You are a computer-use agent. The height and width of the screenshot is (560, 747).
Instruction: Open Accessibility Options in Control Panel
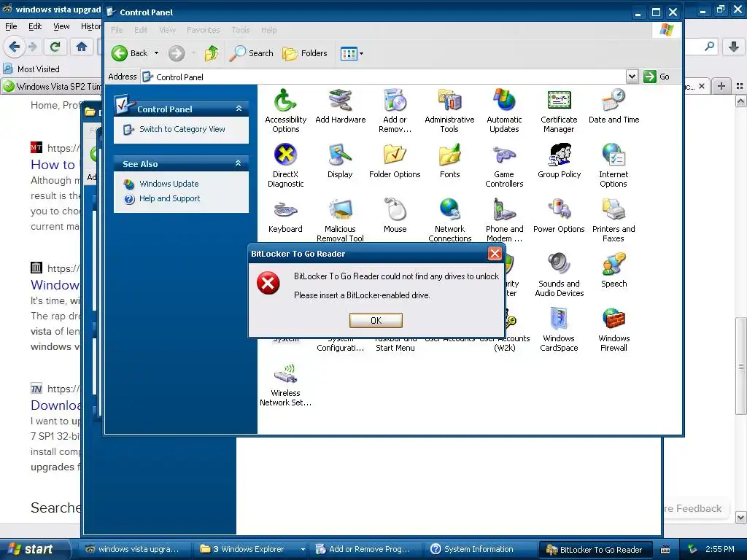[285, 111]
